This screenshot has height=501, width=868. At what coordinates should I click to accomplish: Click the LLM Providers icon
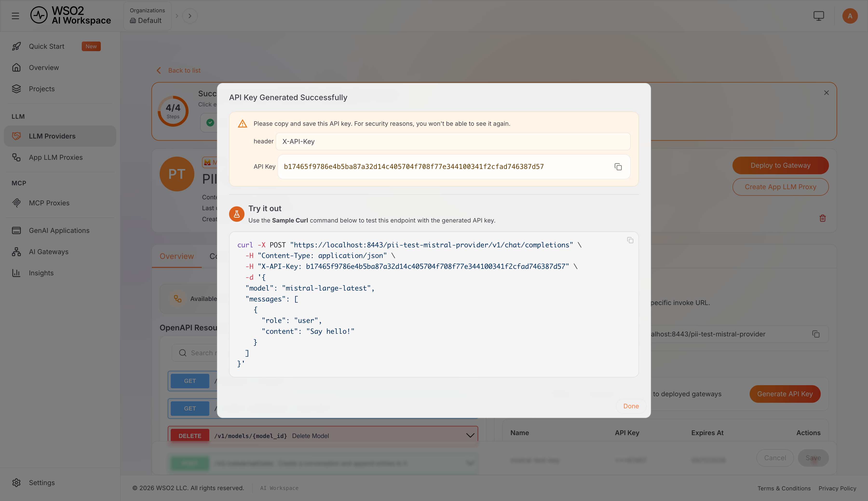pos(16,136)
